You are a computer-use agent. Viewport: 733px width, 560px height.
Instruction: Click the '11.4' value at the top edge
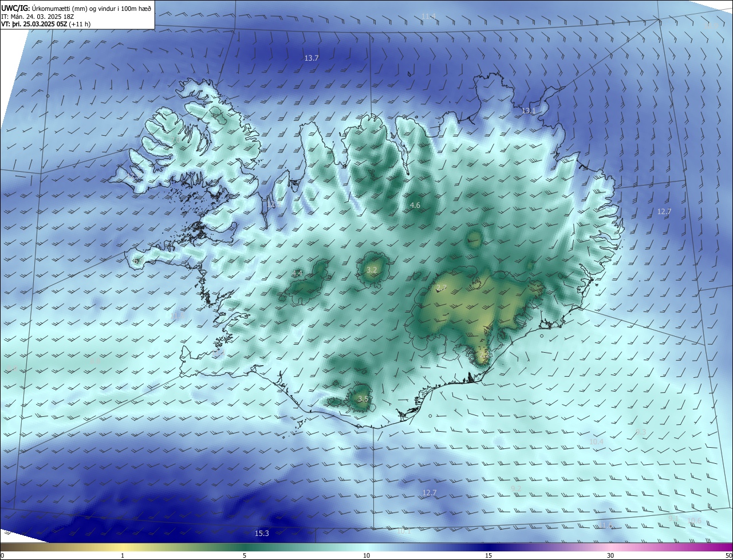pyautogui.click(x=428, y=17)
